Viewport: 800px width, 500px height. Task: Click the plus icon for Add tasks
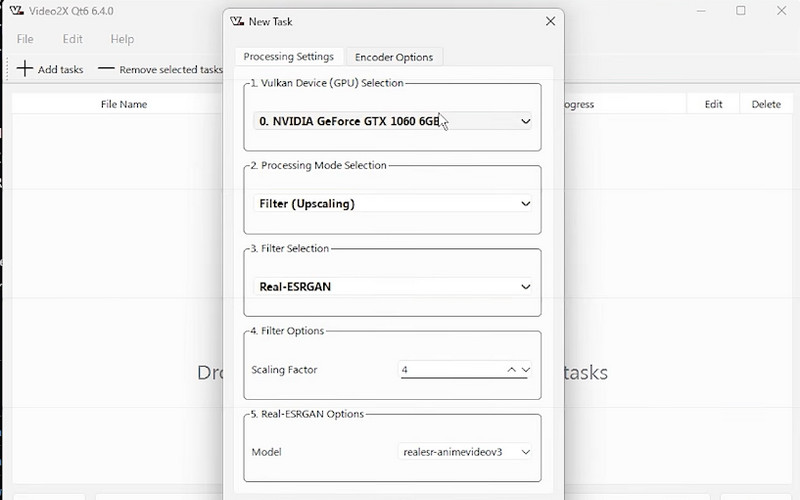coord(25,70)
